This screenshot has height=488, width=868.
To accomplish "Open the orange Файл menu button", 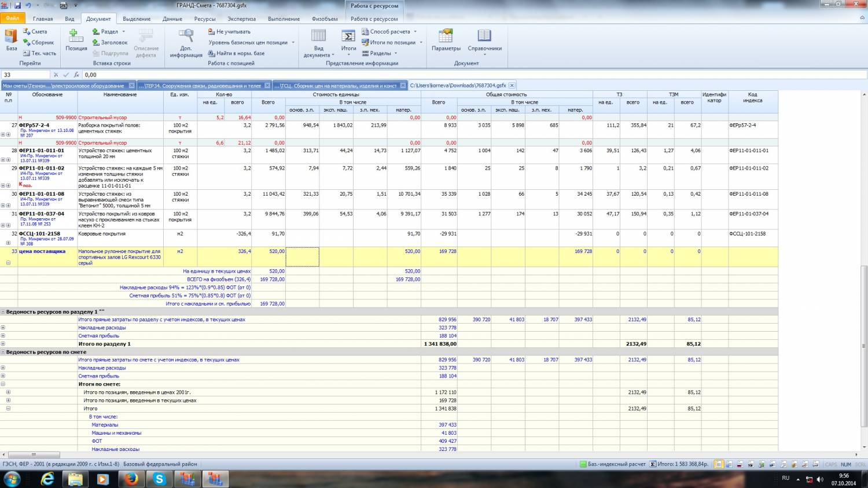I will click(12, 19).
